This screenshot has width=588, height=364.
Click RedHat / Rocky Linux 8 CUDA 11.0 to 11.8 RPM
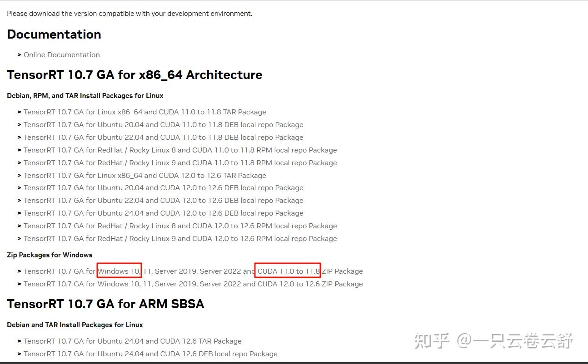pos(180,150)
